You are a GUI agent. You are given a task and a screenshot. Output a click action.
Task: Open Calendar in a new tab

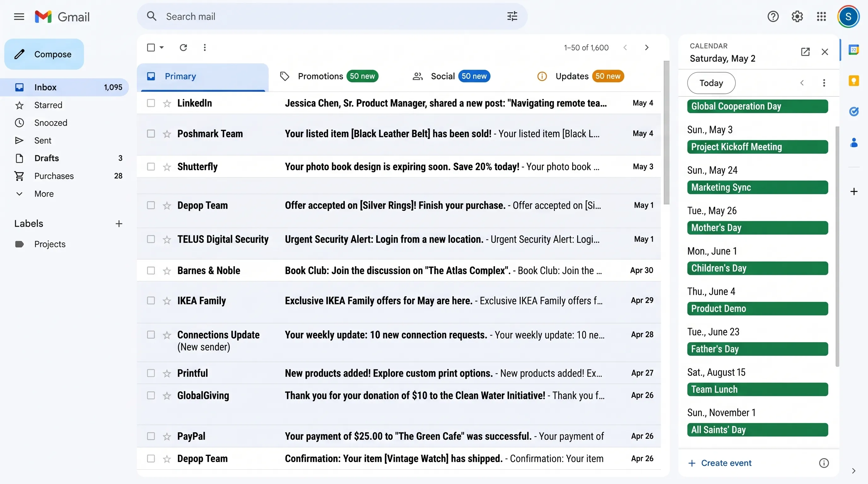coord(805,51)
